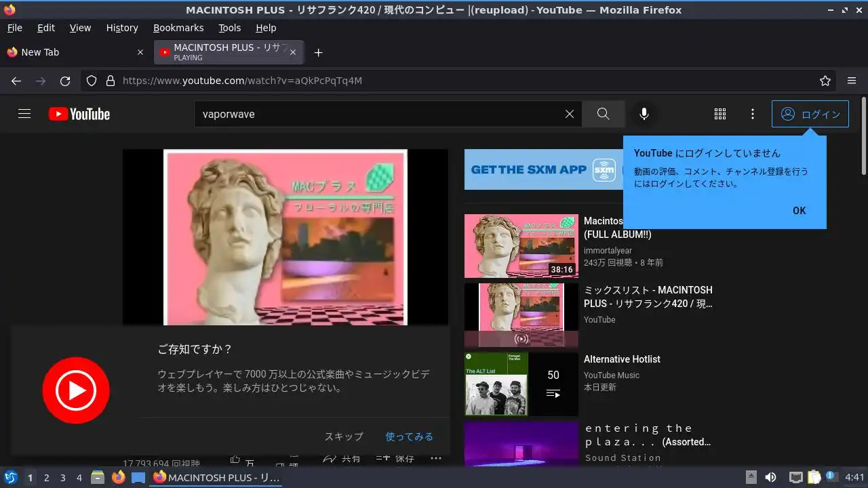The image size is (868, 488).
Task: Clear the vaporwave search text
Action: [570, 114]
